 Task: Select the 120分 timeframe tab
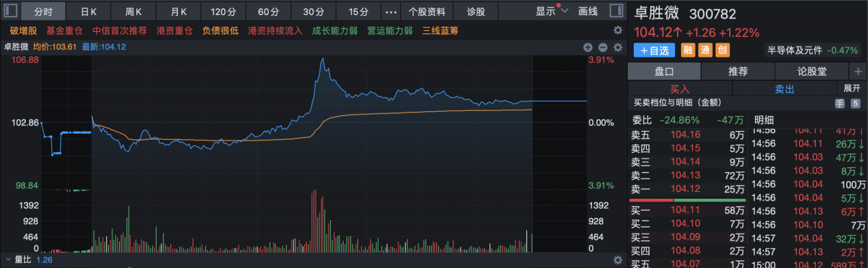click(x=223, y=12)
